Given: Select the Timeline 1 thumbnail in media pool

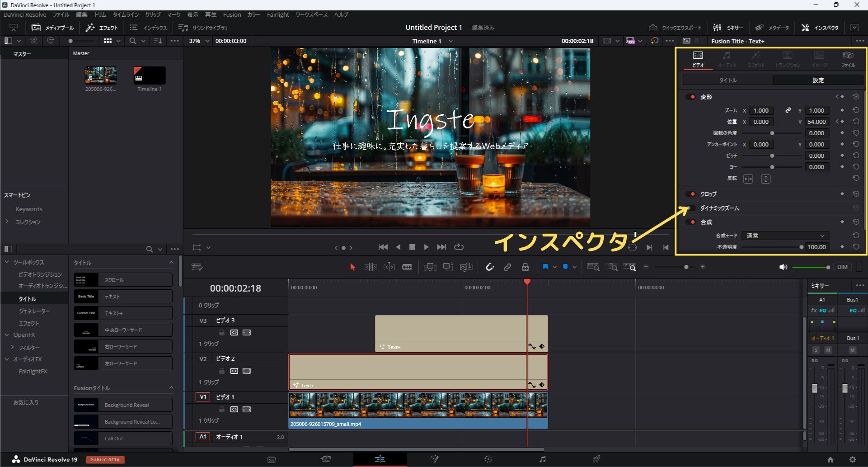Looking at the screenshot, I should [x=149, y=75].
